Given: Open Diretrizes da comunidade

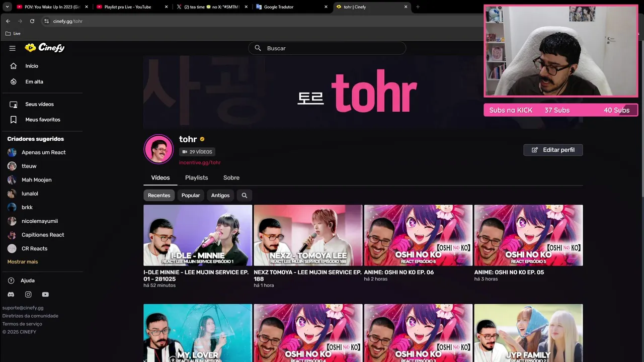Looking at the screenshot, I should [30, 316].
